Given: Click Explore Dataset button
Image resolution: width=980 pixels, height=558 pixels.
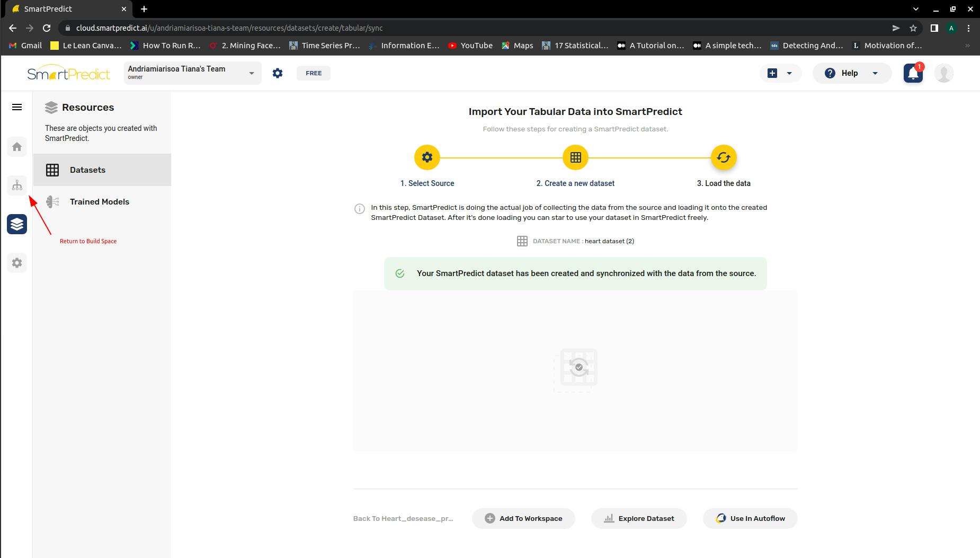Looking at the screenshot, I should (639, 518).
